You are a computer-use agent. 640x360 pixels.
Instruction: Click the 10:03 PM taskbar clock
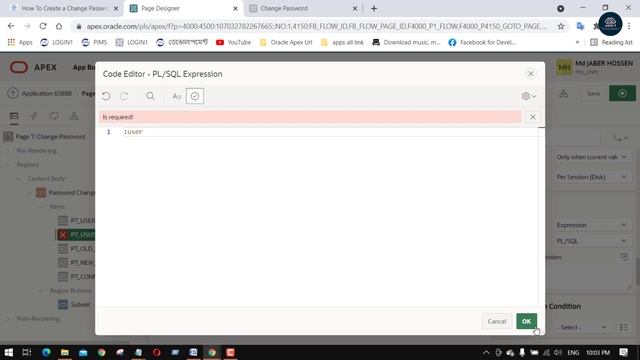(x=598, y=352)
